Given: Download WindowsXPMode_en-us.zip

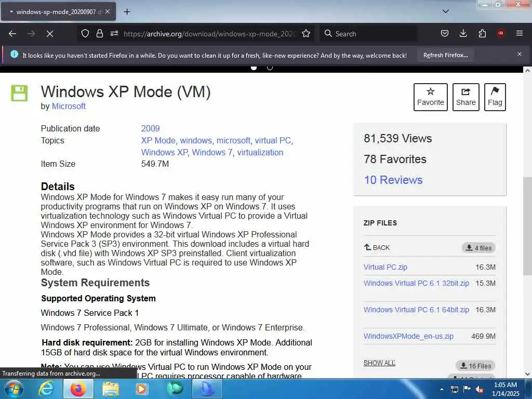Looking at the screenshot, I should 408,336.
